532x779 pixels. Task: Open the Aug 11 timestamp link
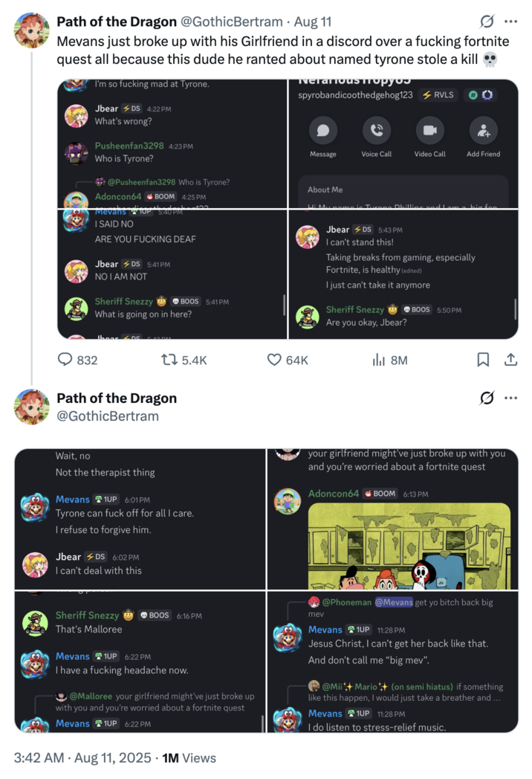point(313,22)
